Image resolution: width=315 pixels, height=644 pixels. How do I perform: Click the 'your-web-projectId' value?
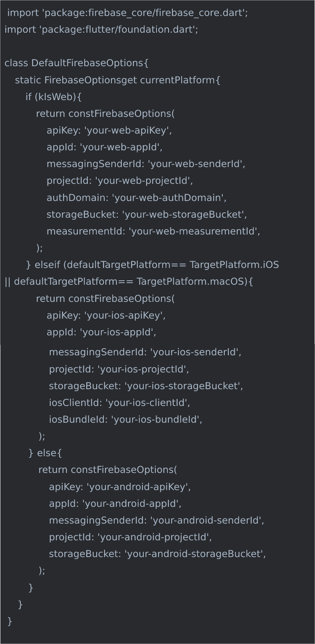point(144,181)
